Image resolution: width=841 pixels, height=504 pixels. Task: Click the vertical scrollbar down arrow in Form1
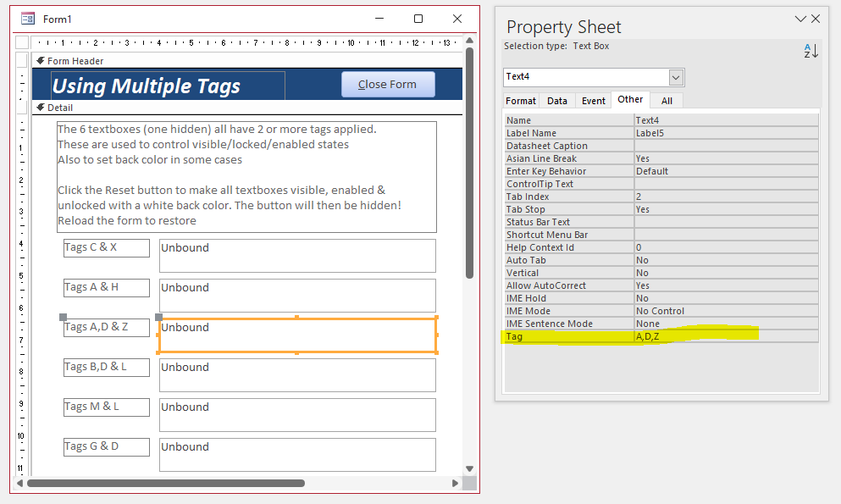469,468
